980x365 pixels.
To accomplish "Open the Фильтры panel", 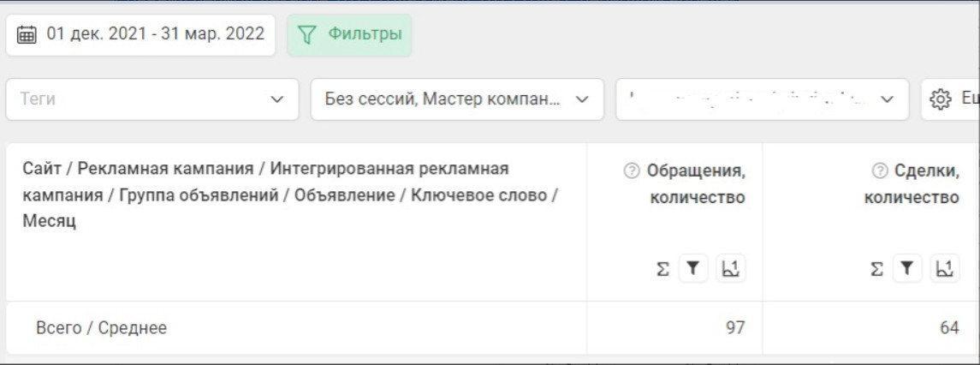I will [x=349, y=35].
